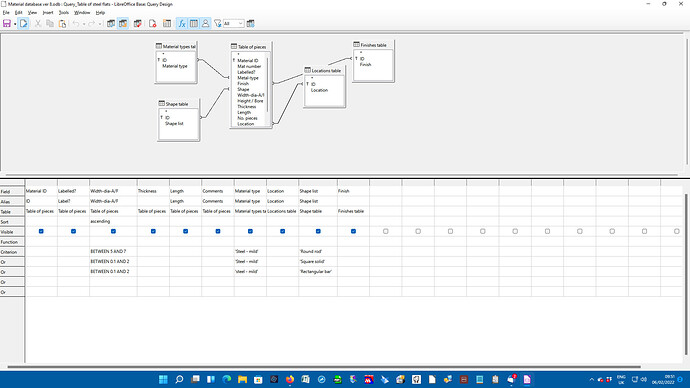This screenshot has height=388, width=690.
Task: Open the Window menu
Action: point(82,13)
